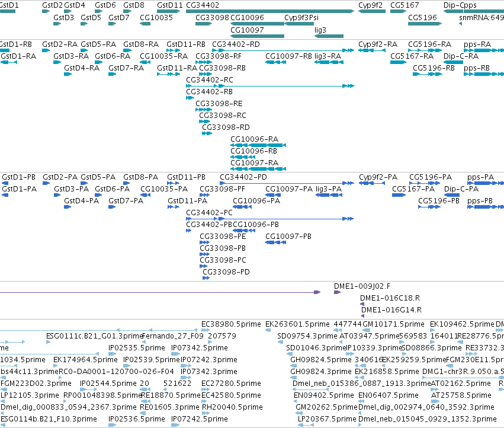Click the LP20367.5prime EST label
The image size is (504, 428).
click(x=327, y=419)
